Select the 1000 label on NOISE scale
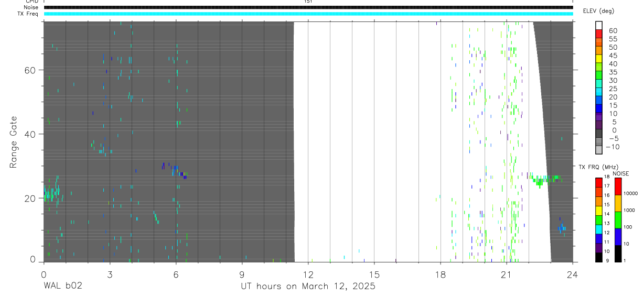Screen dimensions: 644x297 click(x=628, y=210)
